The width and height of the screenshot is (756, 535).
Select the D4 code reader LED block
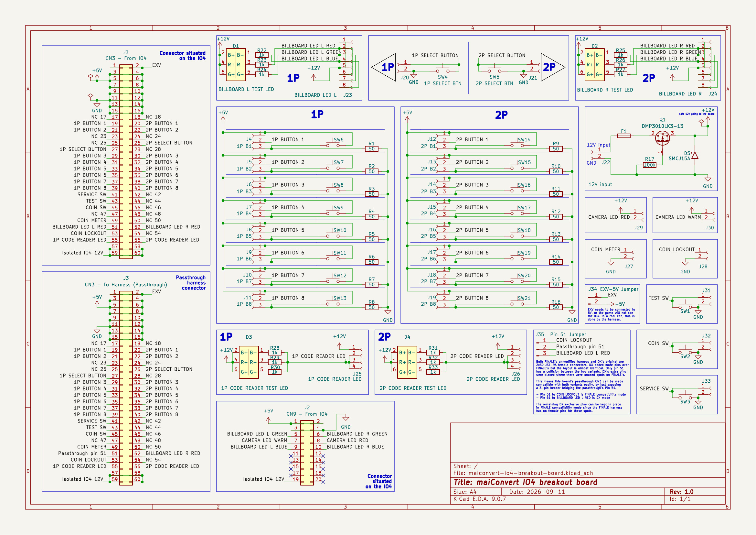coord(407,362)
